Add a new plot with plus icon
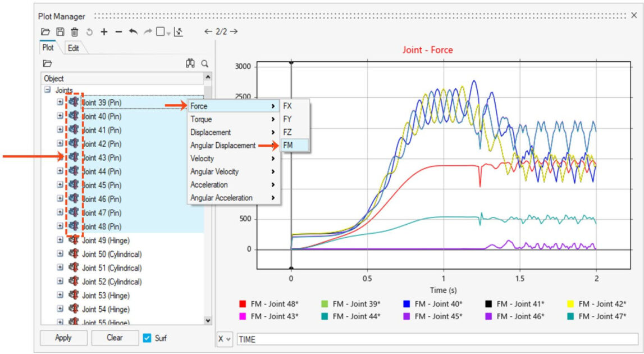 coord(104,32)
